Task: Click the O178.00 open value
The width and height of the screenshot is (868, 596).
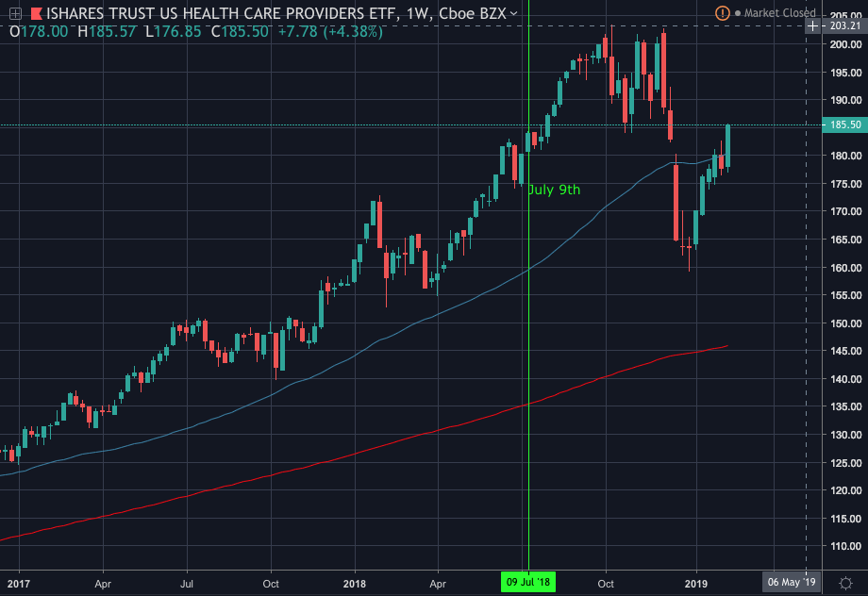Action: click(x=39, y=31)
